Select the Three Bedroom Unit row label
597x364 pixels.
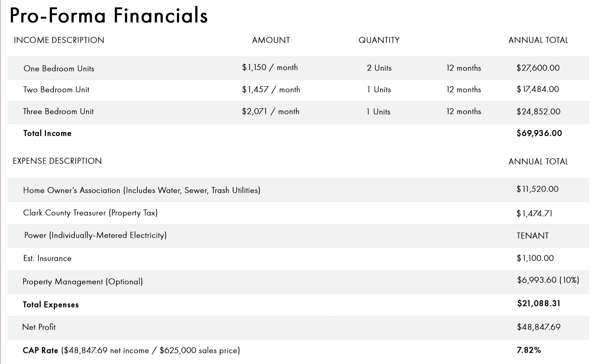58,111
